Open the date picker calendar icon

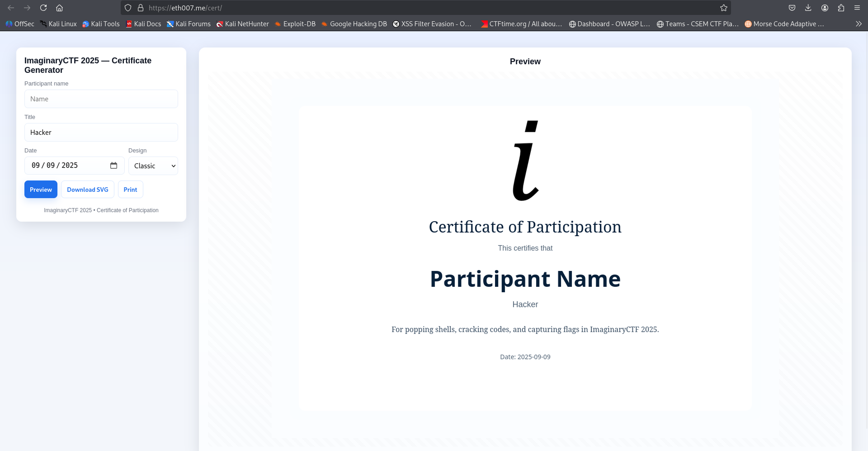[113, 166]
